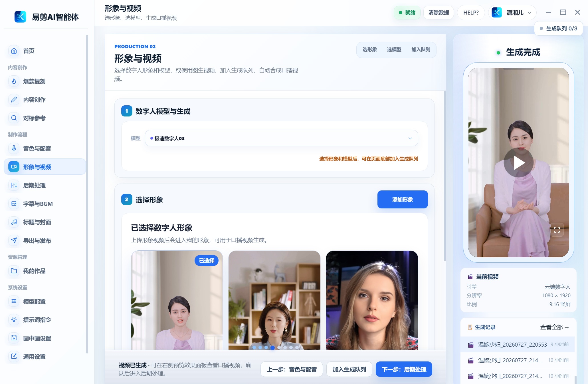The image size is (588, 384).
Task: Open the 我的作品 menu item label
Action: [34, 271]
